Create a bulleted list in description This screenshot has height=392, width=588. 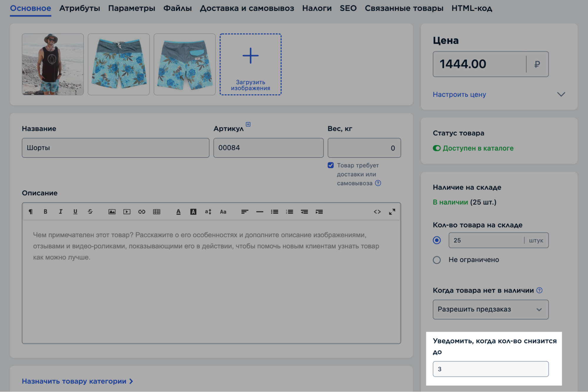[x=275, y=212]
